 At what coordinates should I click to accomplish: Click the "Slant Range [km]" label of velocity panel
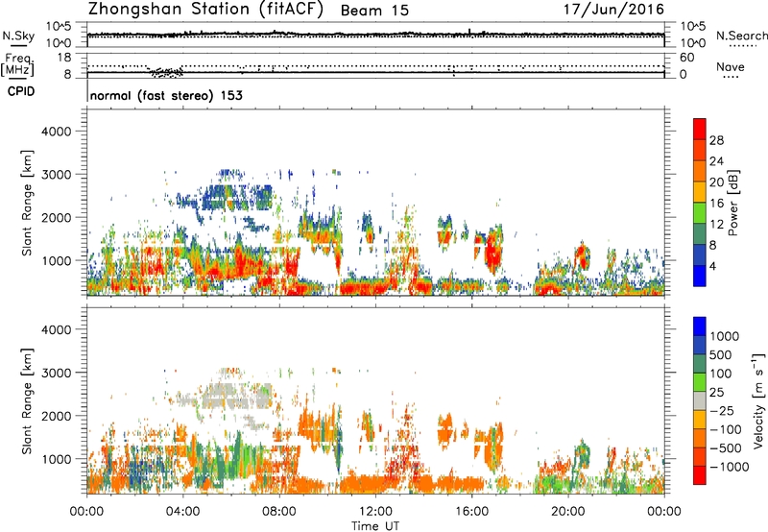[x=27, y=401]
